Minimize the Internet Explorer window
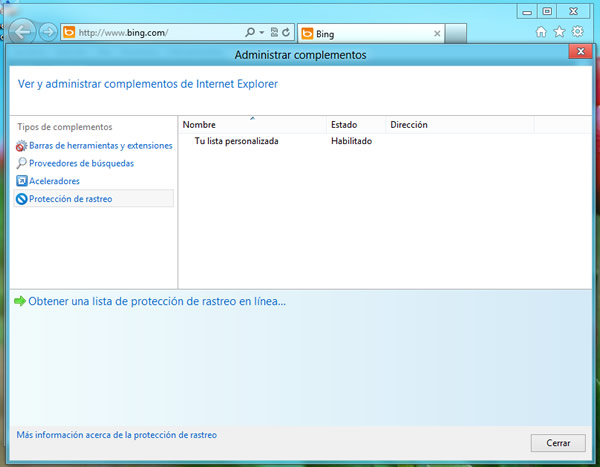Screen dimensions: 600x467 527,12
